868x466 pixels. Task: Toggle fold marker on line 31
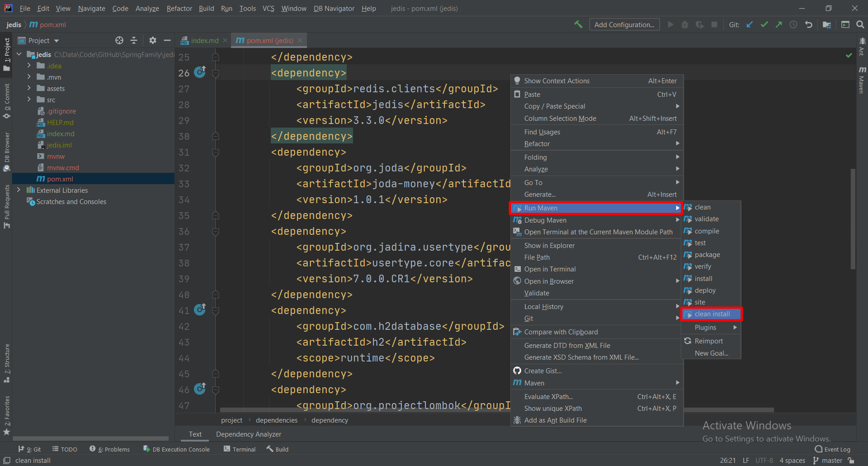tap(216, 152)
